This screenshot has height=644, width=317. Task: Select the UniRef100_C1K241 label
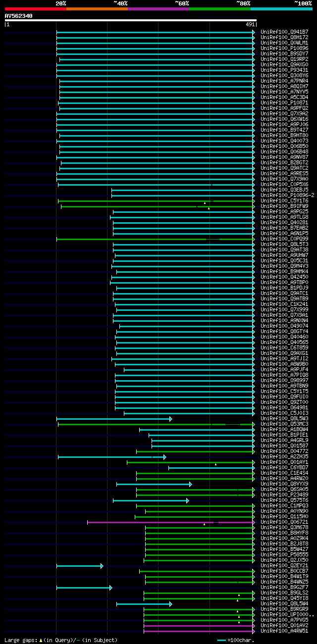coord(284,304)
